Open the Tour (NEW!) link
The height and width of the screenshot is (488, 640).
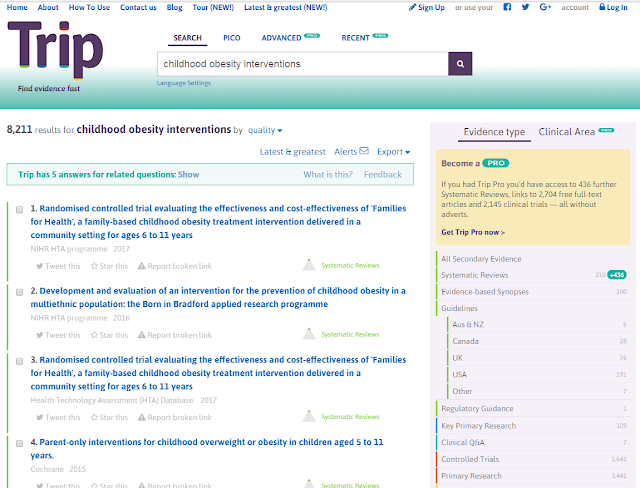click(x=213, y=7)
